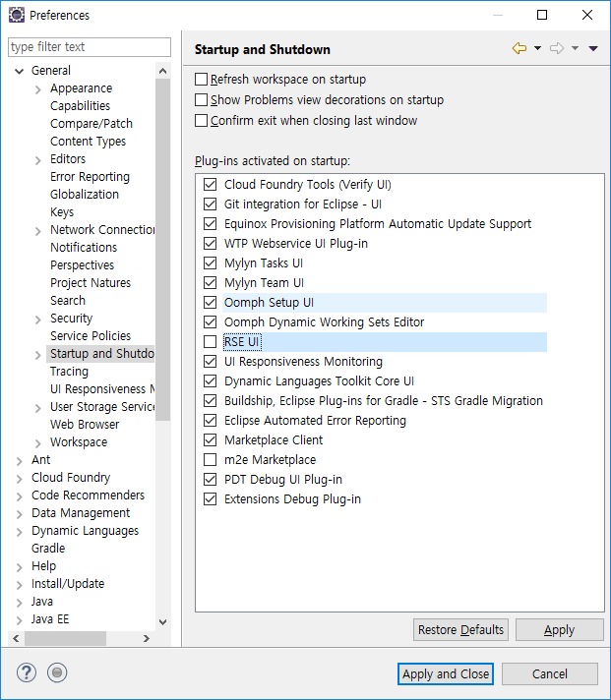The image size is (611, 700).
Task: Click the round record-button icon beside Help
Action: [57, 672]
